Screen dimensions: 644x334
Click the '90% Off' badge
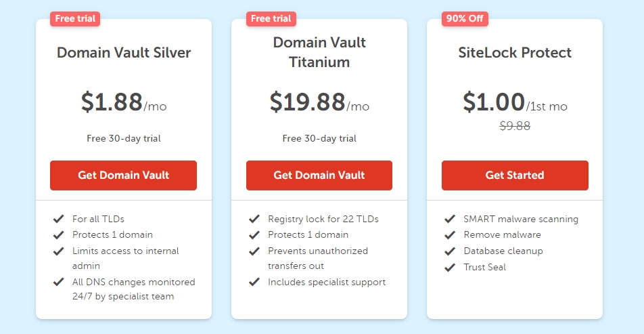[x=465, y=18]
